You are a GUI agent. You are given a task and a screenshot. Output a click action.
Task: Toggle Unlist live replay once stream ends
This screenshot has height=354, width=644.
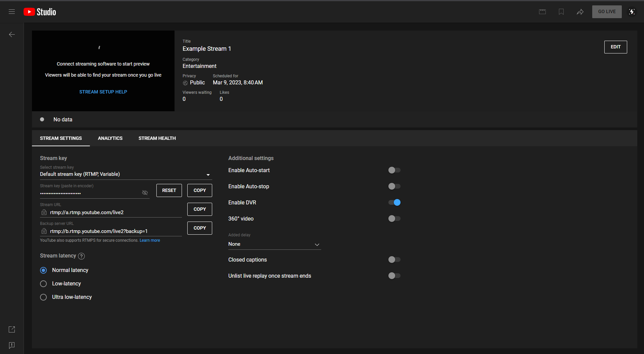tap(394, 276)
